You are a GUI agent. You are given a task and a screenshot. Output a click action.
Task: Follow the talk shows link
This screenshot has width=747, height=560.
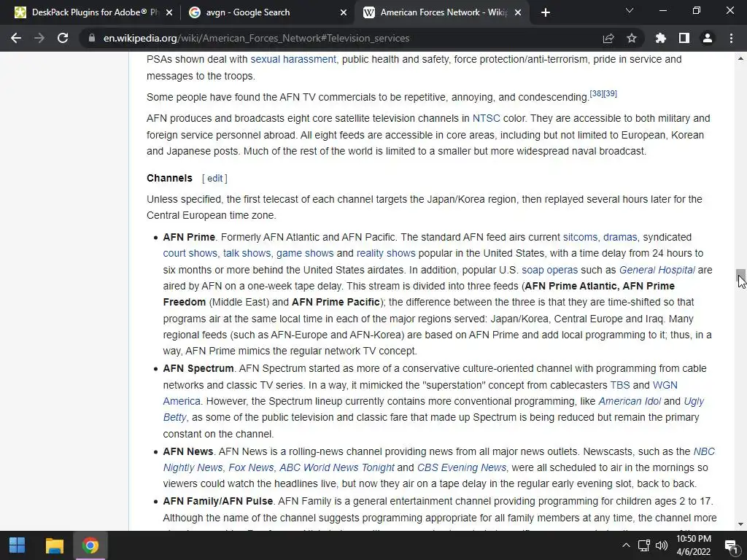247,253
